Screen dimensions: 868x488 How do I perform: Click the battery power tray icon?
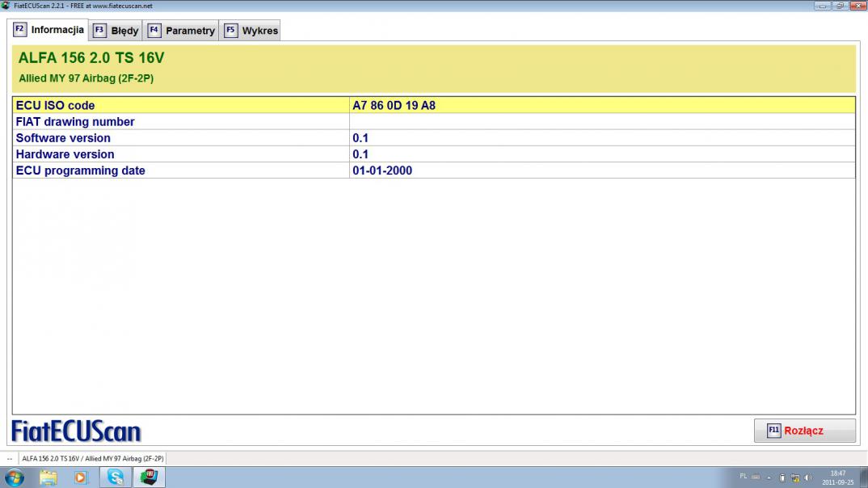(x=782, y=477)
